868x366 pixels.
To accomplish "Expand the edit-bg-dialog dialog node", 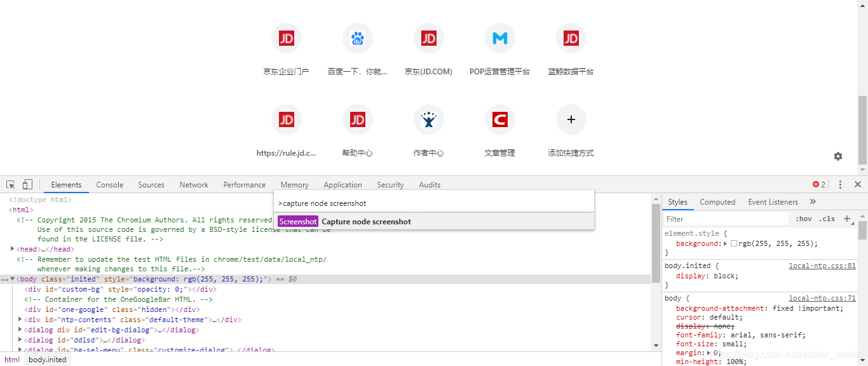I will [x=20, y=330].
